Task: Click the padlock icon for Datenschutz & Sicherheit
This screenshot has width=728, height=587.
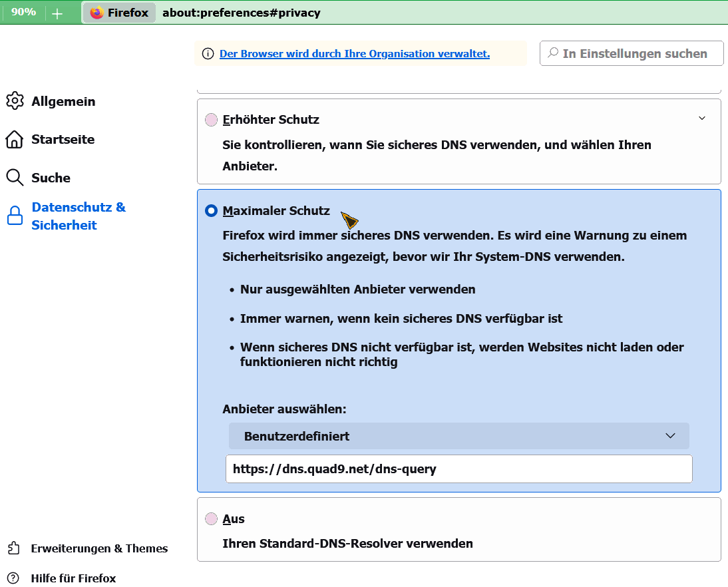Action: click(x=15, y=216)
